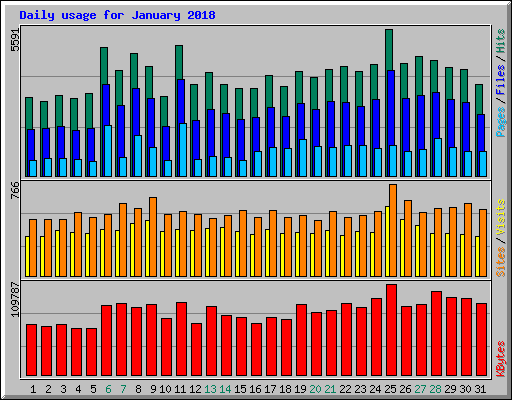This screenshot has height=400, width=512.
Task: Click day label '10' on the x-axis
Action: coord(165,389)
